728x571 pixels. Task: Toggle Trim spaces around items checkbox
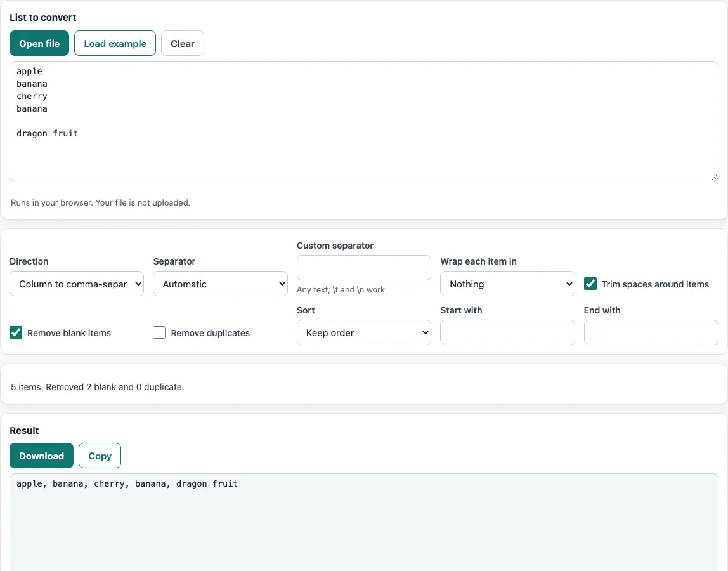590,284
